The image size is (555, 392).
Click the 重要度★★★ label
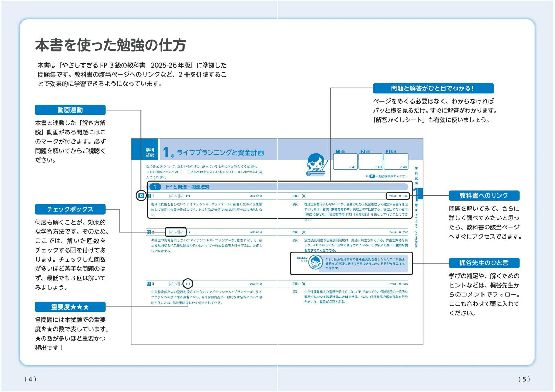coord(70,307)
